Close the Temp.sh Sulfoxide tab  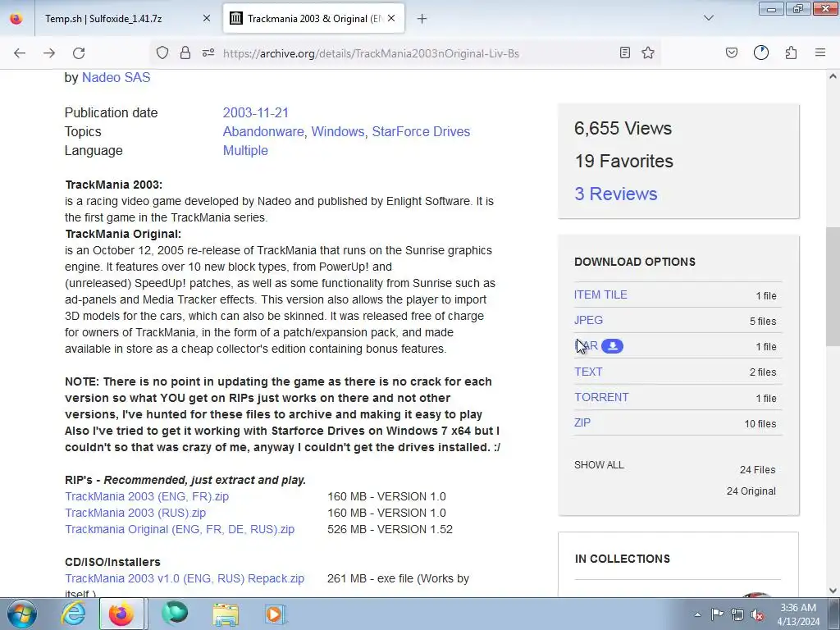(207, 19)
